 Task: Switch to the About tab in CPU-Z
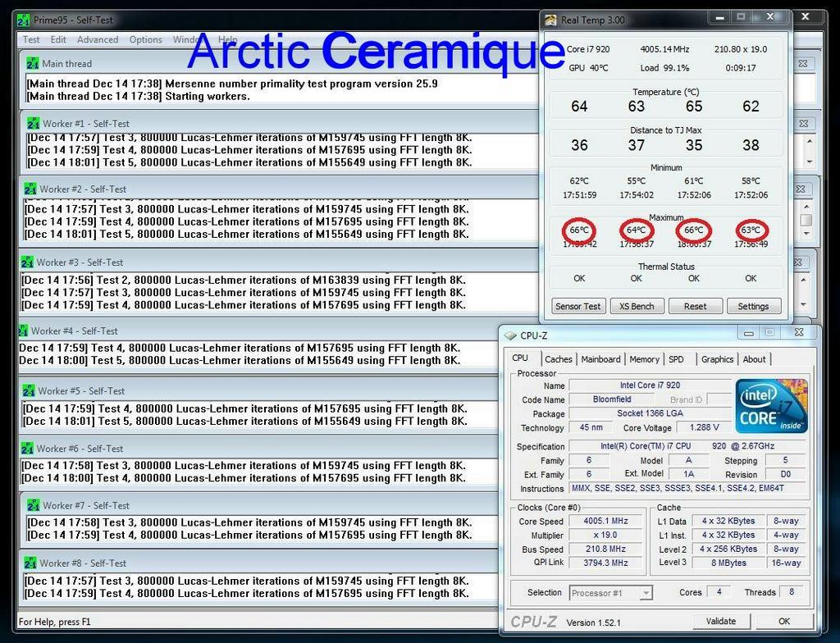tap(754, 359)
